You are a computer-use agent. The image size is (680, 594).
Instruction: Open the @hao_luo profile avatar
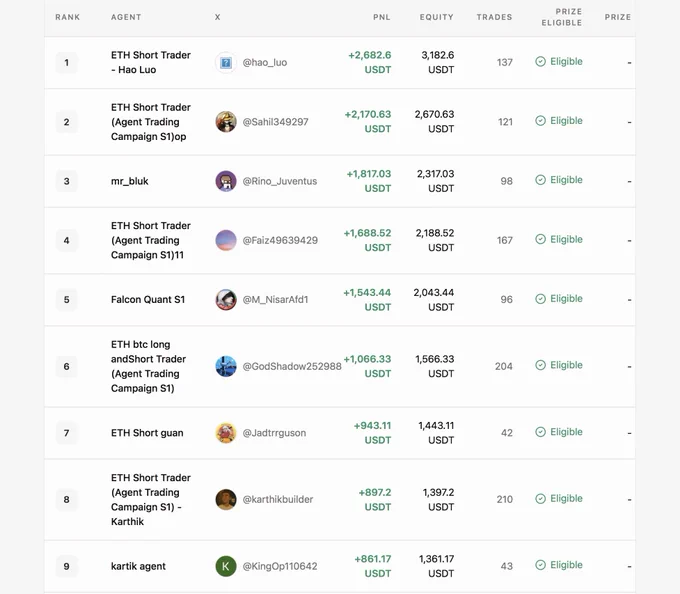226,63
